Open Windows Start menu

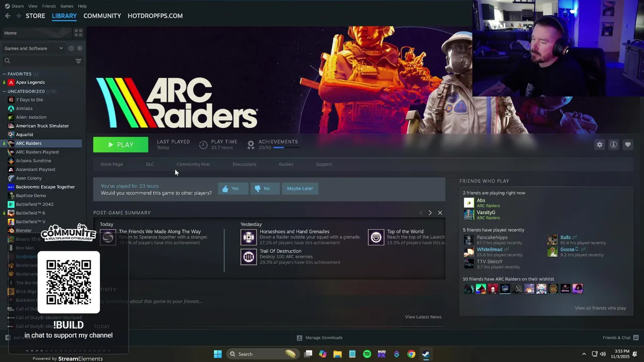218,354
